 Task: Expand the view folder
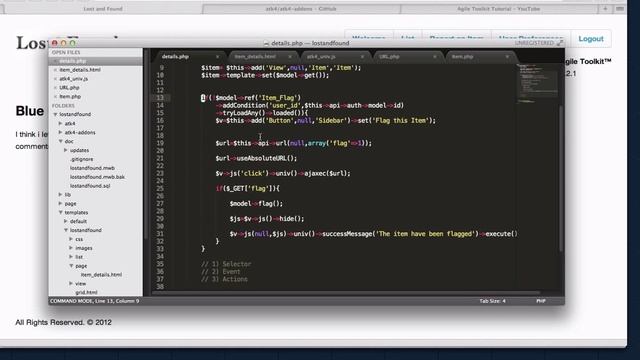pos(71,283)
